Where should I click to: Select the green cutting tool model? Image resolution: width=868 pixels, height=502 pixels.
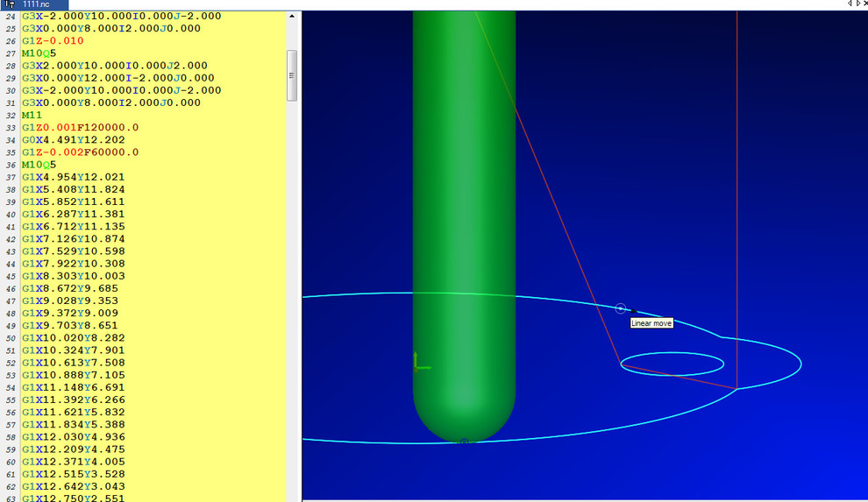[x=463, y=219]
